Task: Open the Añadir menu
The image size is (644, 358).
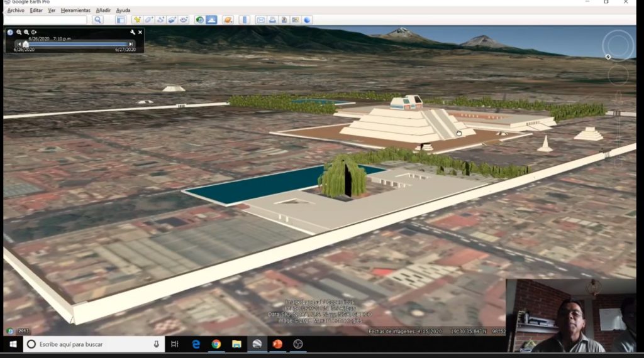Action: click(x=103, y=11)
